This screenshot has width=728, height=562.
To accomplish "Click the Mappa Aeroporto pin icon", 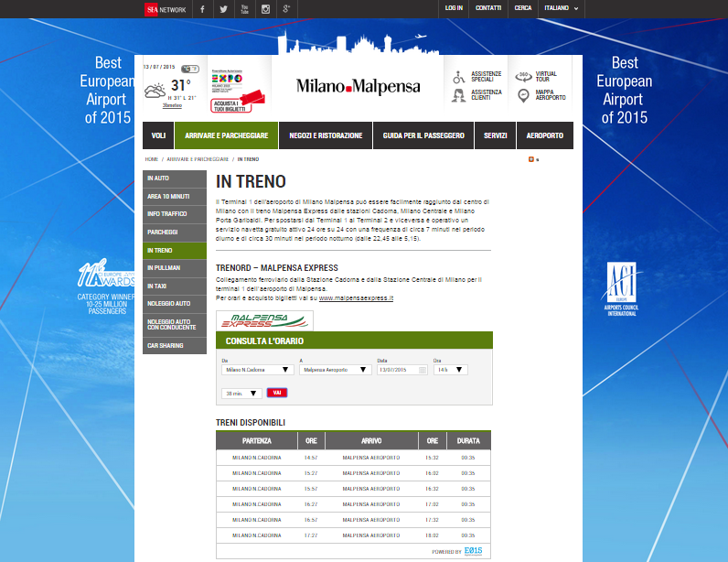I will click(x=524, y=95).
